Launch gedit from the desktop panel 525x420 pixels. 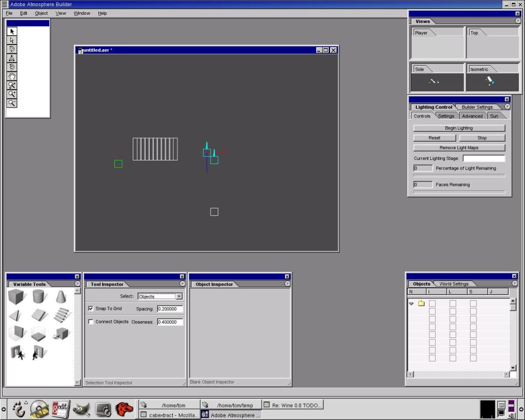click(x=61, y=409)
